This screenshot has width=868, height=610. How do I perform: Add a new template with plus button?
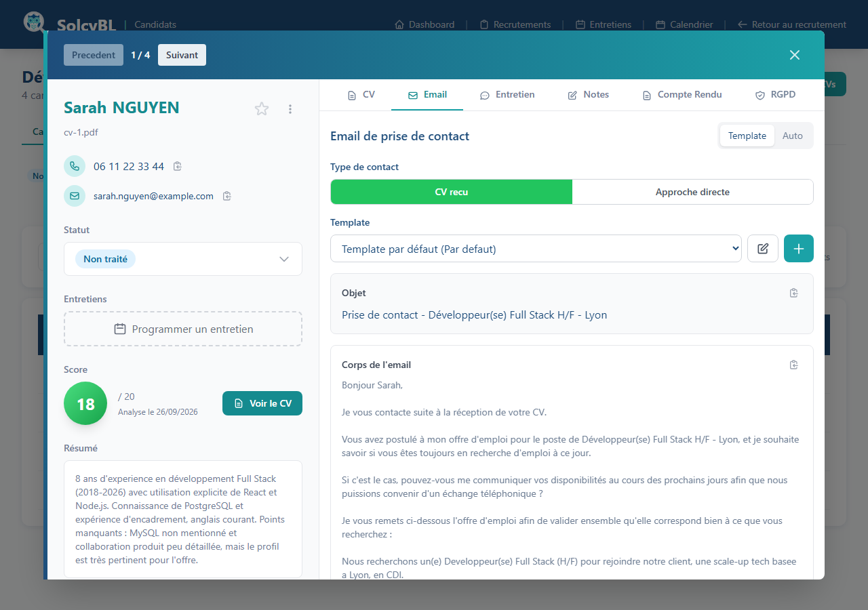799,249
